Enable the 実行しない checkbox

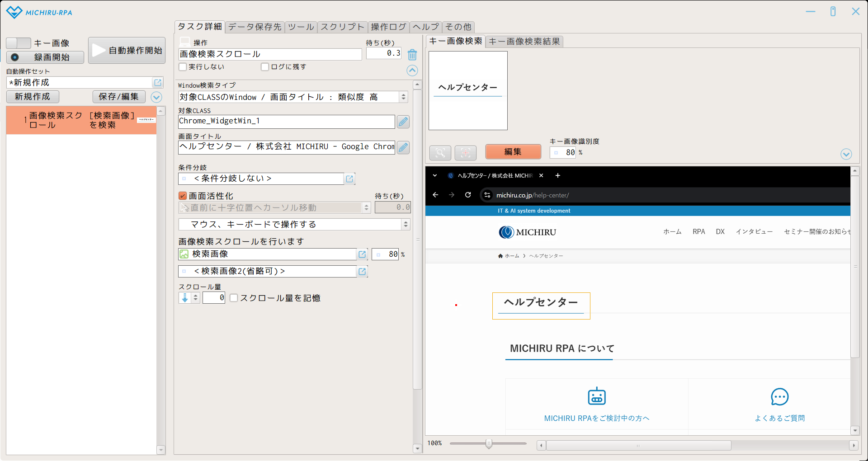183,67
